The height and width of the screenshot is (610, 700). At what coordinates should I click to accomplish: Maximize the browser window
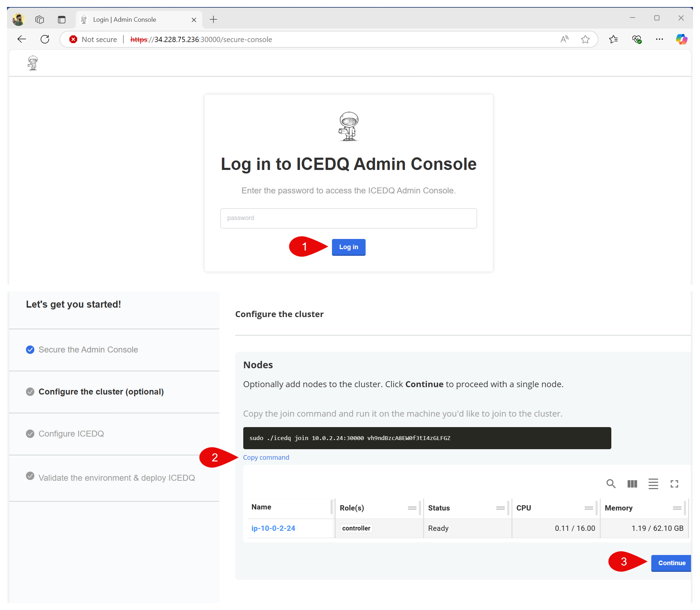tap(657, 18)
